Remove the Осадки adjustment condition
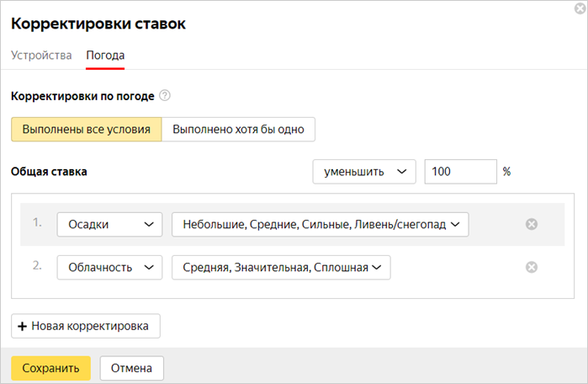Image resolution: width=588 pixels, height=384 pixels. pos(531,224)
